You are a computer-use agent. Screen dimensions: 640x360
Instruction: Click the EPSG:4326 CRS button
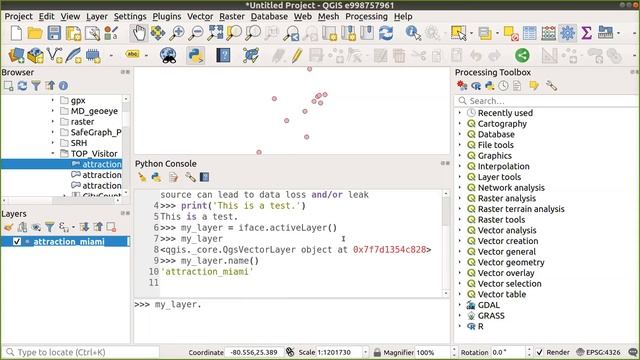coord(598,352)
